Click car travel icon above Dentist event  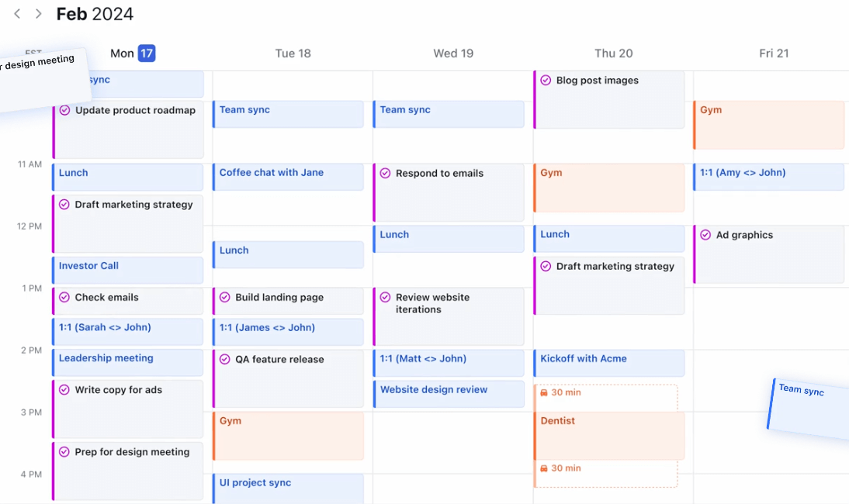[543, 392]
